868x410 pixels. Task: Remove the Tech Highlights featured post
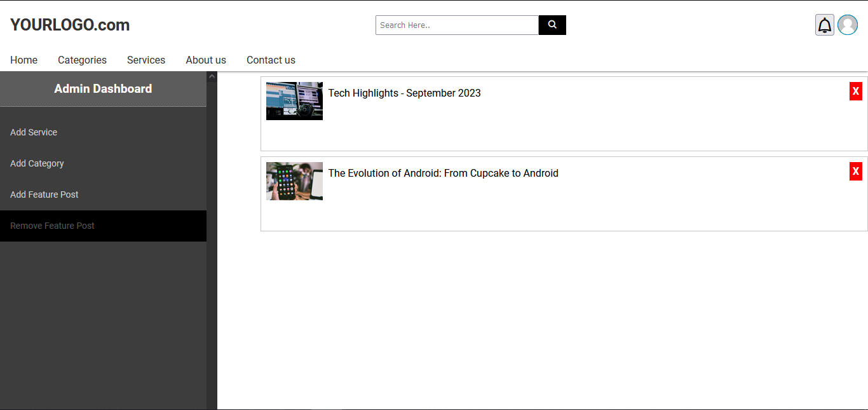coord(855,92)
